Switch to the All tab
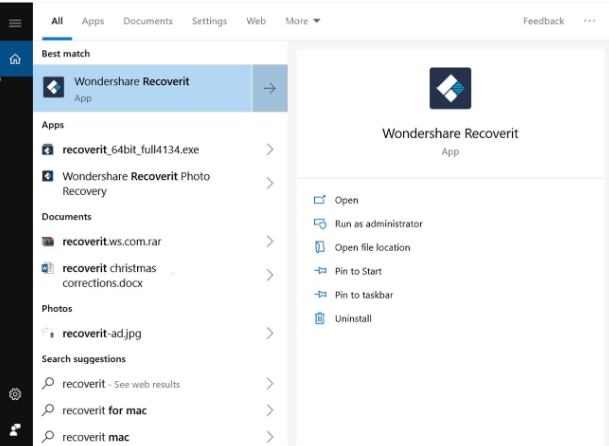Image resolution: width=609 pixels, height=446 pixels. [57, 21]
